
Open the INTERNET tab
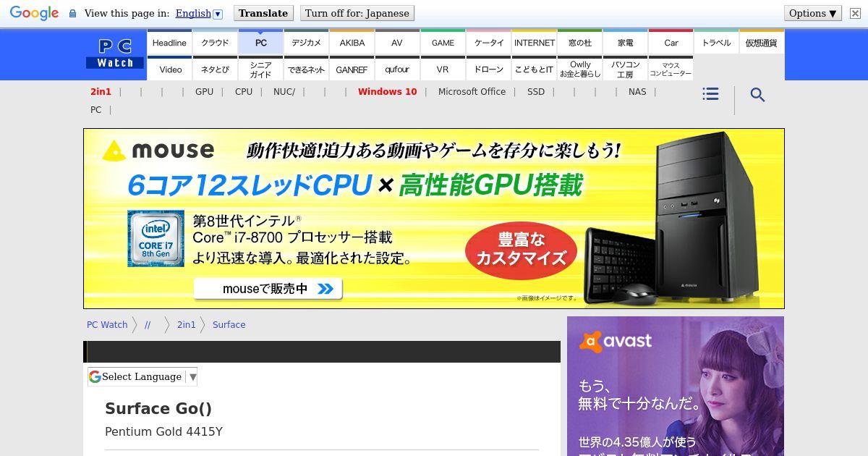(x=535, y=42)
